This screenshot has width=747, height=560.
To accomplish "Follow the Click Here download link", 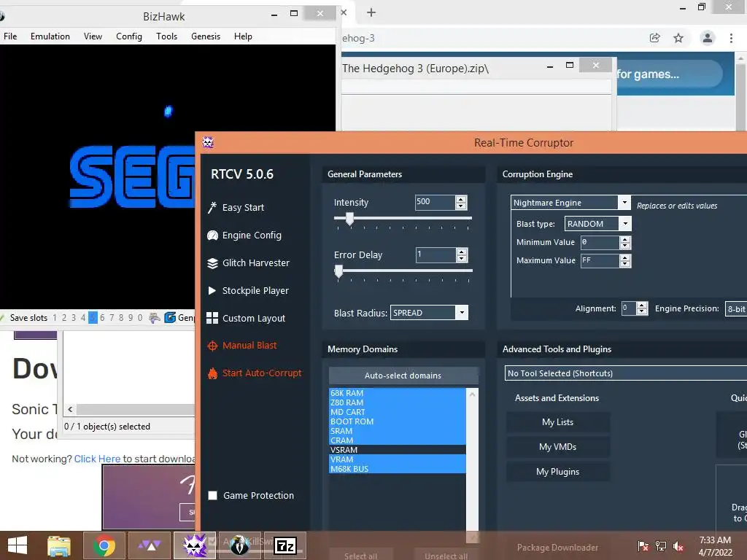I will pyautogui.click(x=97, y=459).
